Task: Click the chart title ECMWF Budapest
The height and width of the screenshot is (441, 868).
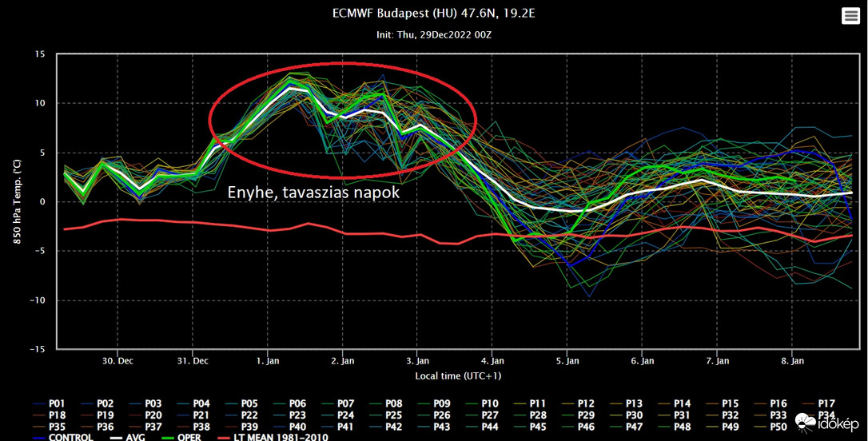Action: click(x=434, y=14)
